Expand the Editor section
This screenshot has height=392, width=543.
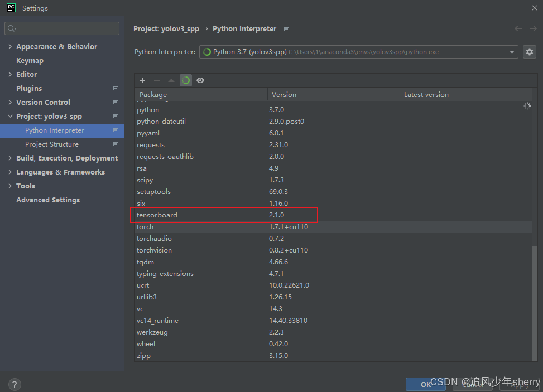tap(10, 74)
